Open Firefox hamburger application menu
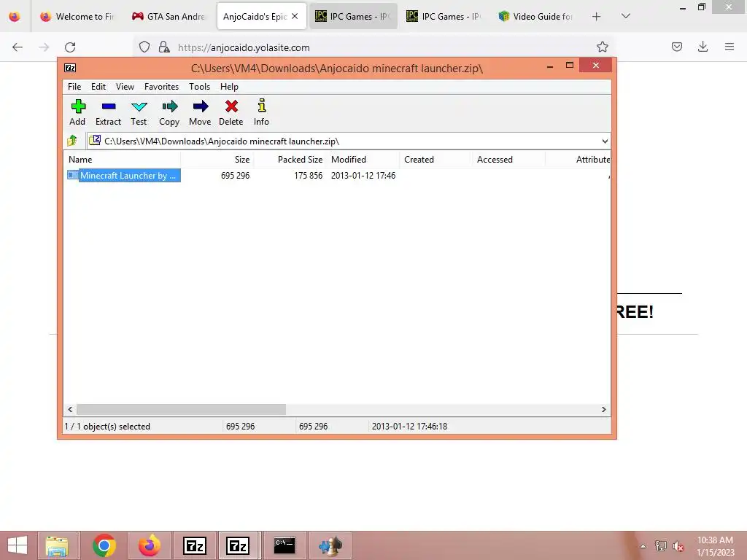The image size is (747, 560). coord(729,47)
